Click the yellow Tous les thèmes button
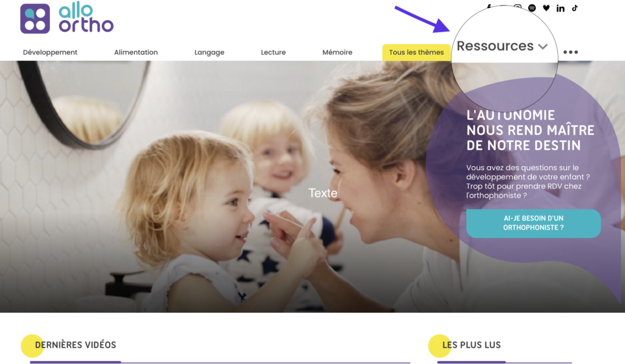The image size is (625, 364). tap(416, 52)
